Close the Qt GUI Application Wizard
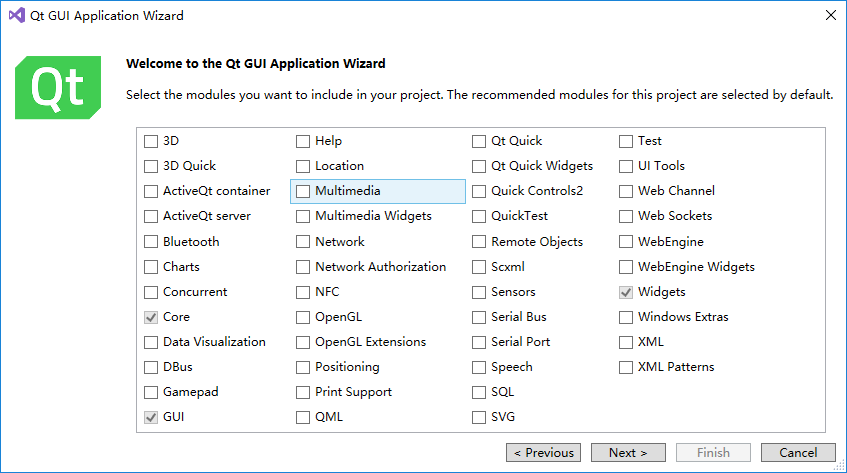Screen dimensions: 847x473 (830, 16)
